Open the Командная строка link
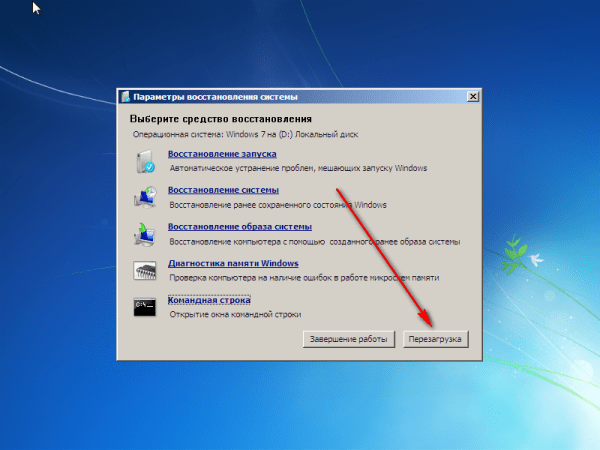 pos(209,300)
